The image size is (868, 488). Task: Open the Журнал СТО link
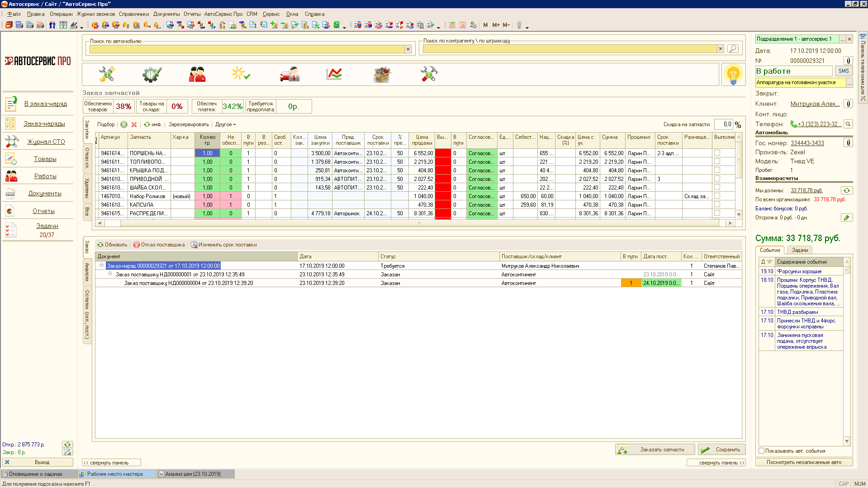pos(46,142)
